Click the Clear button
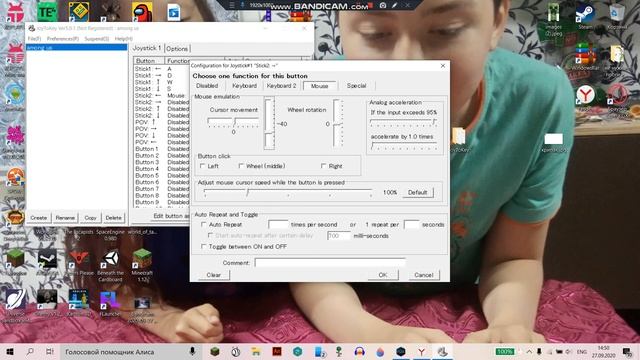 (x=214, y=275)
